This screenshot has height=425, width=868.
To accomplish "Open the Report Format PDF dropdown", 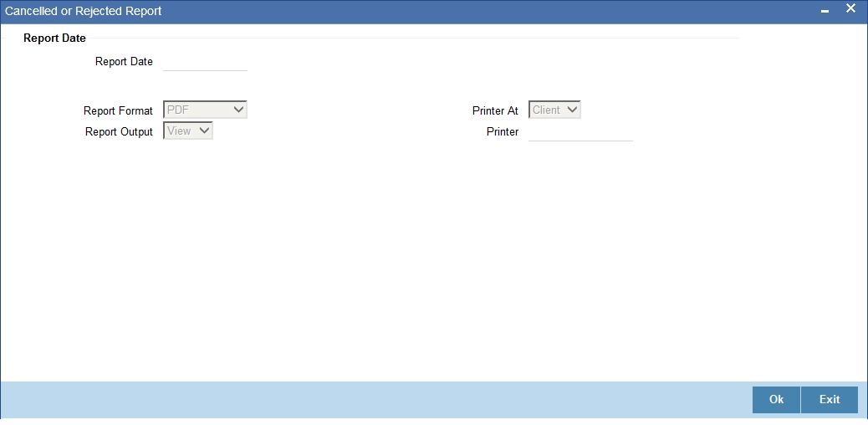I will click(206, 110).
